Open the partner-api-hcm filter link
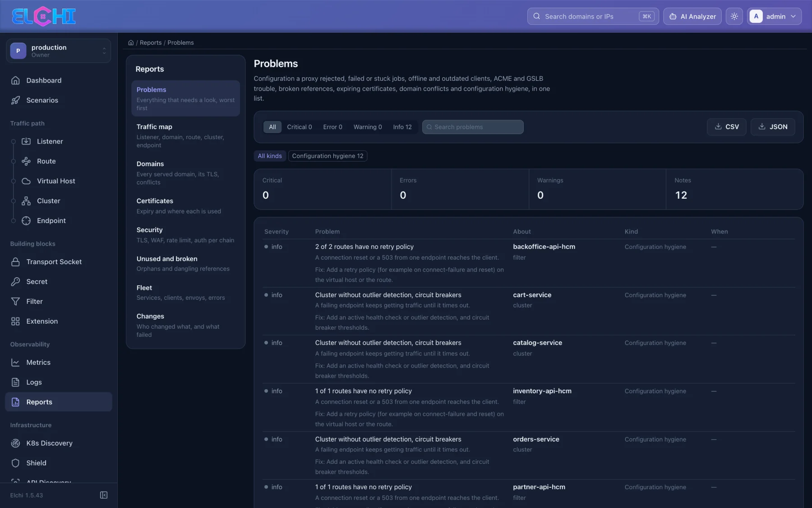Screen dimensions: 812x508 click(539, 487)
